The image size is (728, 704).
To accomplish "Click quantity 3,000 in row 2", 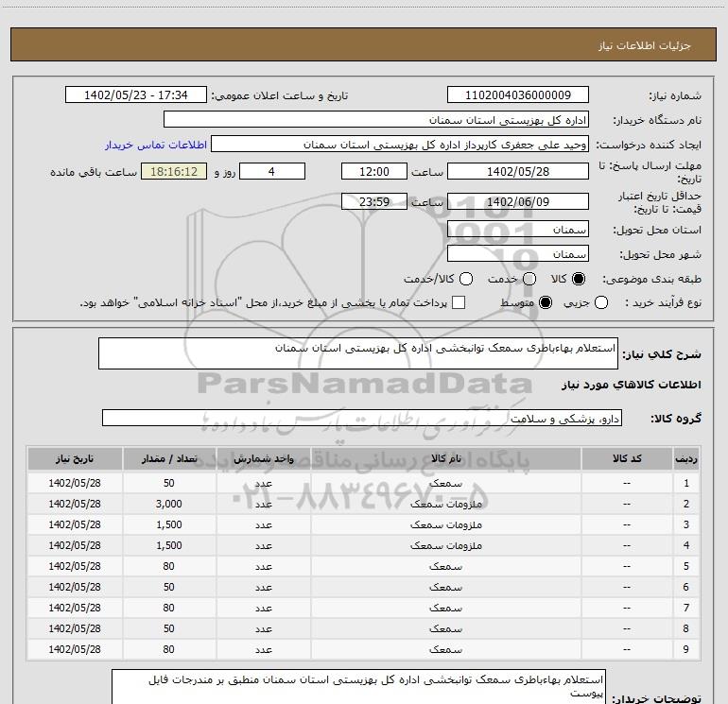I will (169, 504).
